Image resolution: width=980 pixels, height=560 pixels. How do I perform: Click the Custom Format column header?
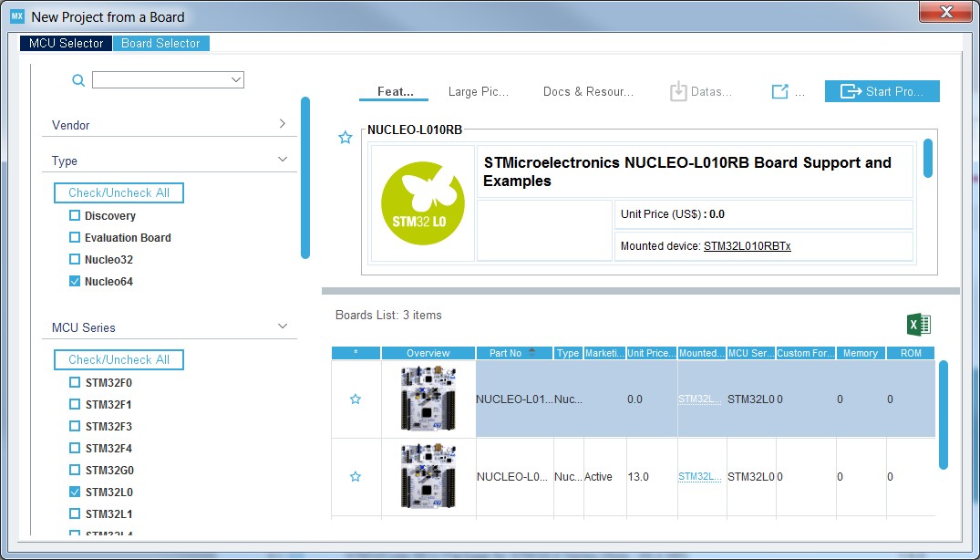(x=806, y=353)
